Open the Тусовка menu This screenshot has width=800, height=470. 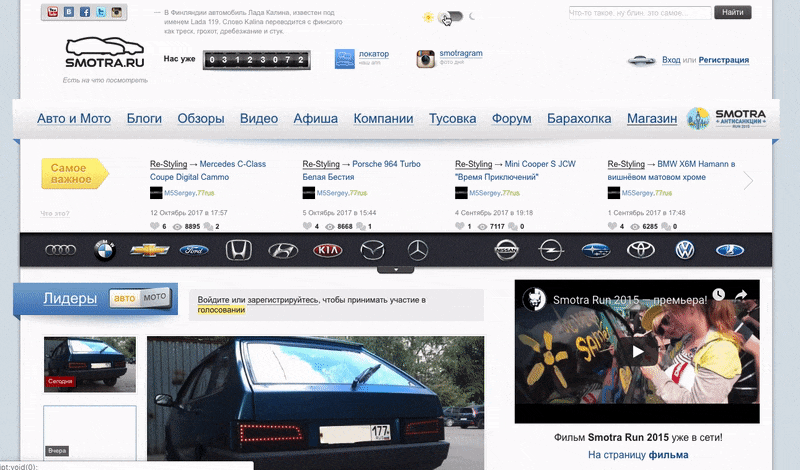(x=453, y=118)
